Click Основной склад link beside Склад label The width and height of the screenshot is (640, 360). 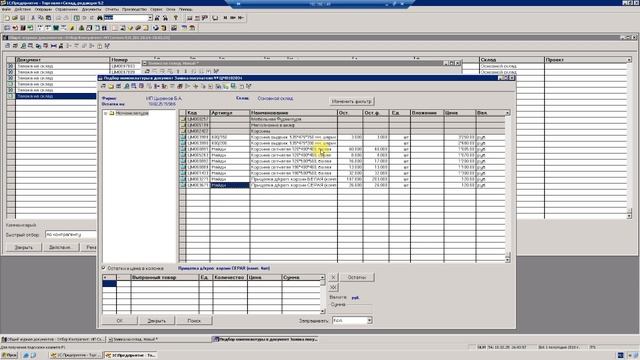click(x=275, y=98)
